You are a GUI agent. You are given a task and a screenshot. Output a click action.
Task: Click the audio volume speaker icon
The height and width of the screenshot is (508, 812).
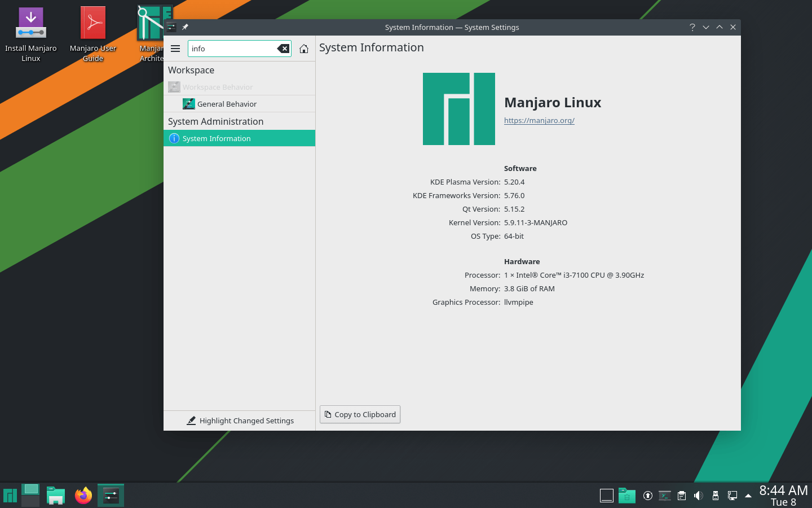(x=699, y=495)
